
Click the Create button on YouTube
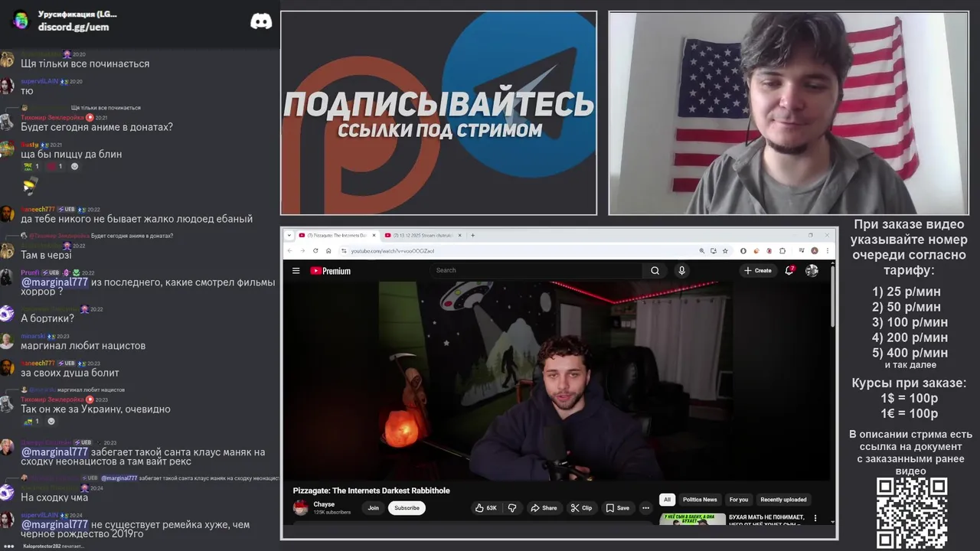758,270
